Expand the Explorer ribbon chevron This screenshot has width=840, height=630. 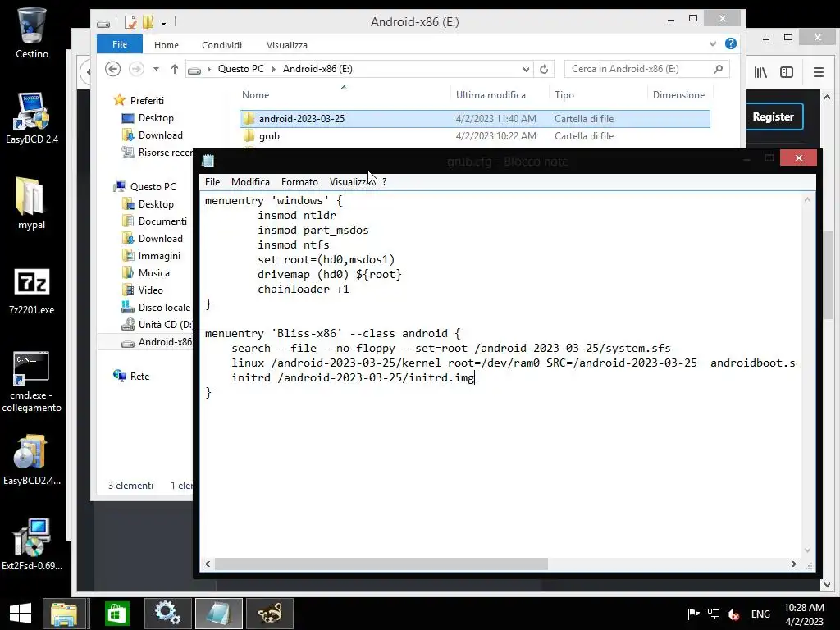[x=712, y=44]
